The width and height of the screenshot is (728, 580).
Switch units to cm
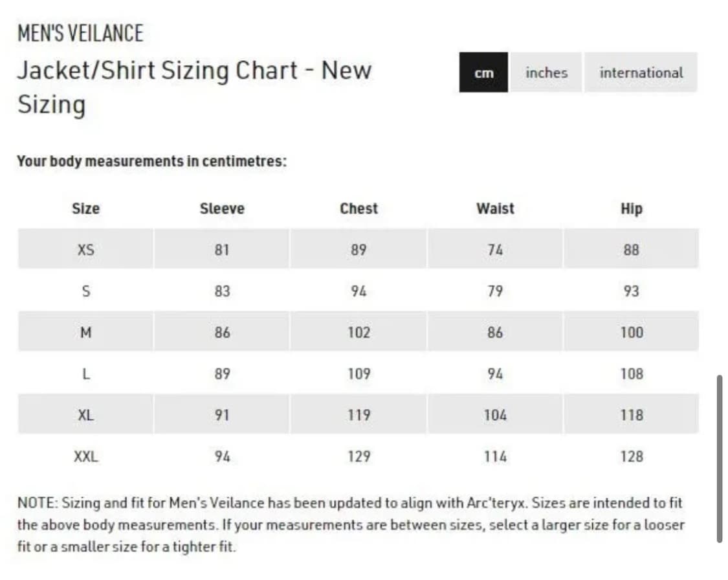tap(483, 72)
